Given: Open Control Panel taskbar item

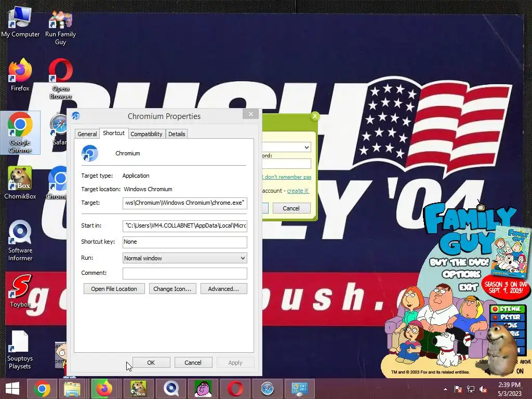Looking at the screenshot, I should 300,389.
